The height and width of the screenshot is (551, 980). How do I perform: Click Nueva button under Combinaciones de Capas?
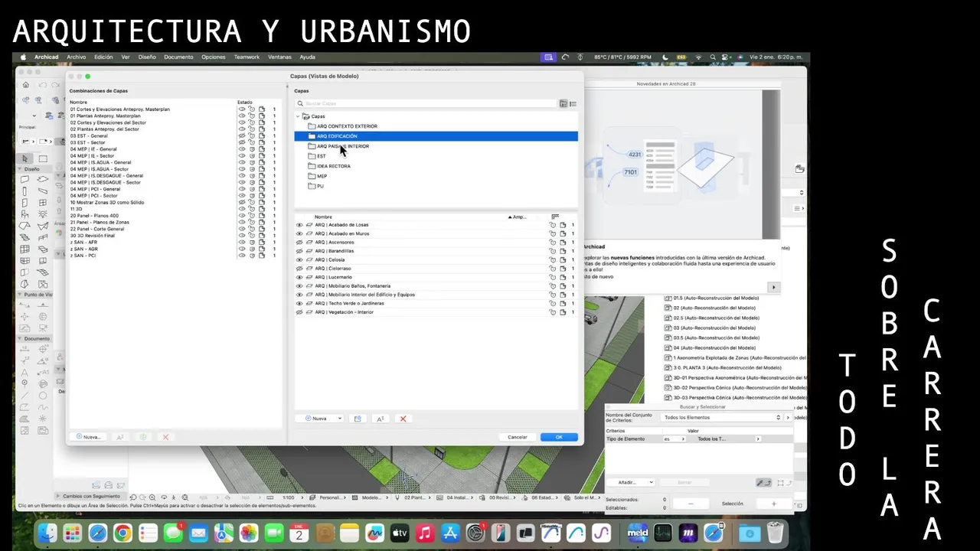pos(88,437)
